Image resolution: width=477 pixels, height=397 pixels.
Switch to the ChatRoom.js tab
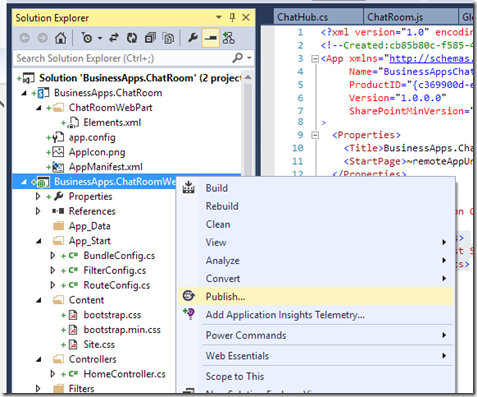411,17
